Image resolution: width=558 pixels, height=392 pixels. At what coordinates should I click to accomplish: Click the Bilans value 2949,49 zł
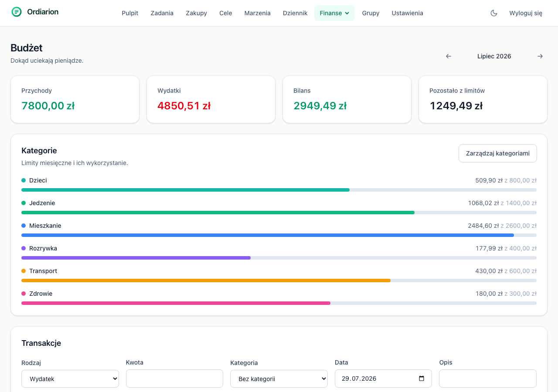click(320, 106)
